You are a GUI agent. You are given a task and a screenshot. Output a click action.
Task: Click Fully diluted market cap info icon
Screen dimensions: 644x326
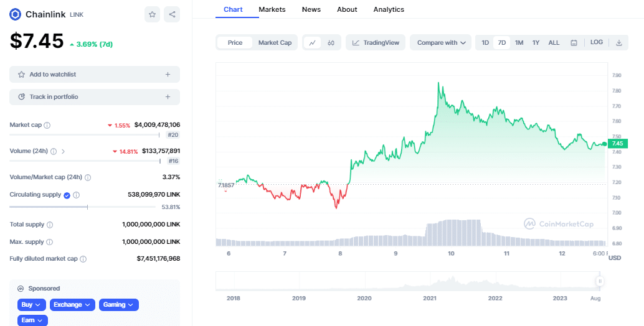click(x=83, y=259)
